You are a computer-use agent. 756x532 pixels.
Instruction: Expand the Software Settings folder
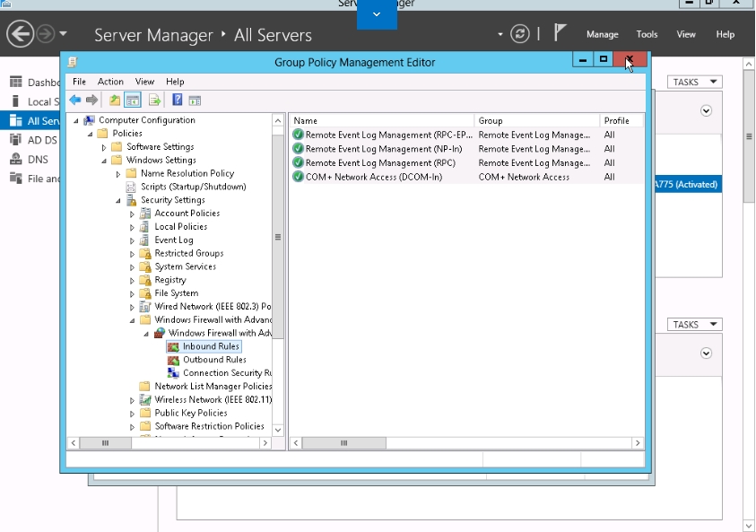pyautogui.click(x=104, y=147)
